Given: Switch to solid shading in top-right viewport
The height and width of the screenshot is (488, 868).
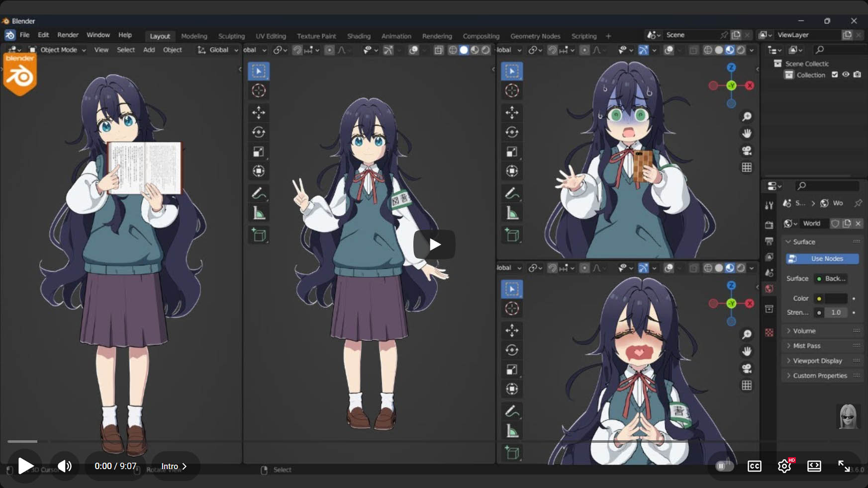Looking at the screenshot, I should [719, 50].
